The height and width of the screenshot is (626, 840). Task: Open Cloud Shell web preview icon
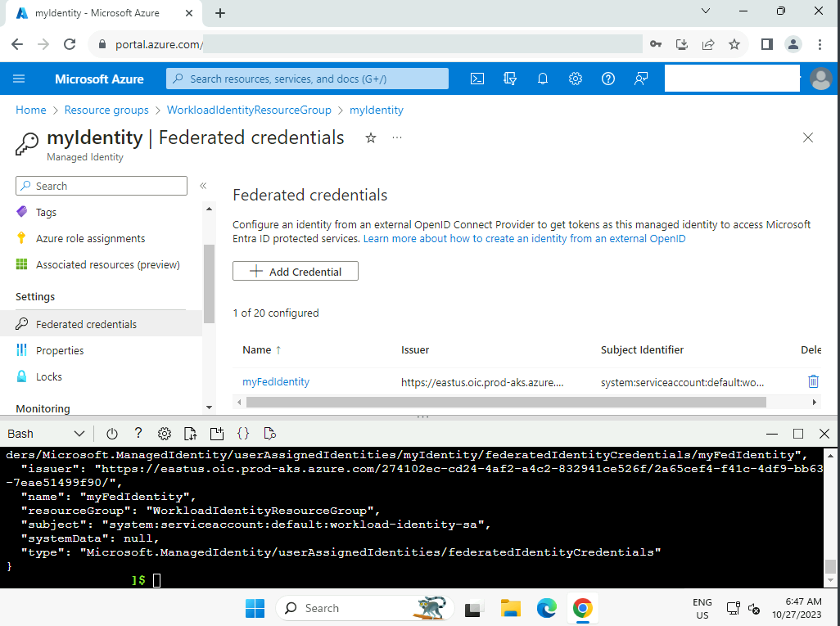pyautogui.click(x=269, y=434)
